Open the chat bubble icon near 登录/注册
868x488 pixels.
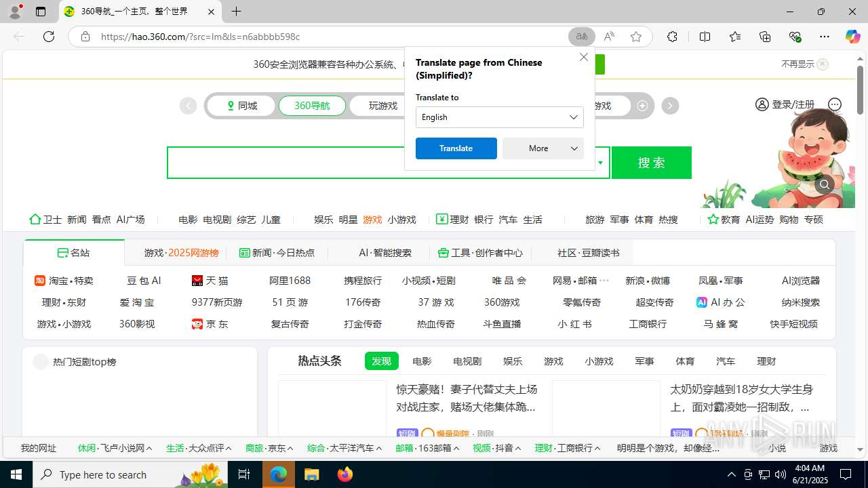(x=835, y=104)
